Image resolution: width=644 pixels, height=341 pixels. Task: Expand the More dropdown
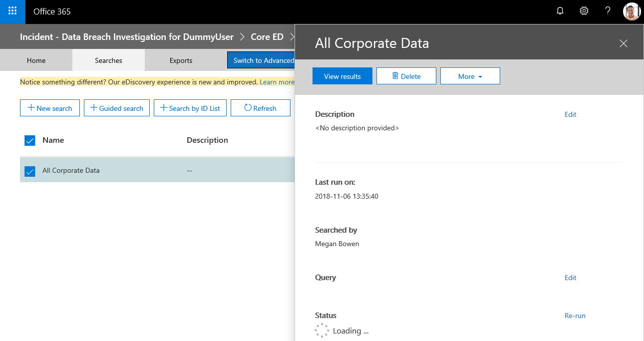[x=470, y=76]
